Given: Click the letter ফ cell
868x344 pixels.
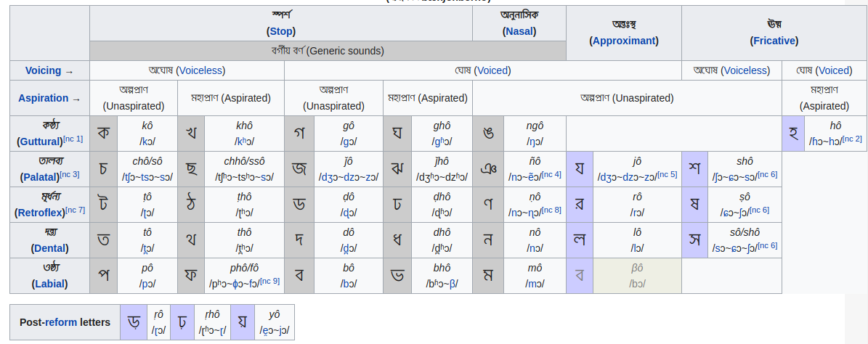Looking at the screenshot, I should pos(191,276).
